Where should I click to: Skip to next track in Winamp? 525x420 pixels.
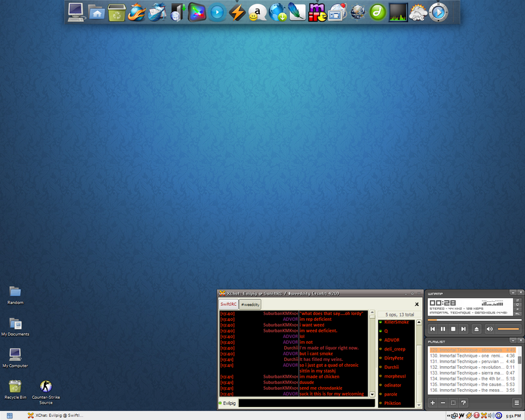tap(464, 328)
